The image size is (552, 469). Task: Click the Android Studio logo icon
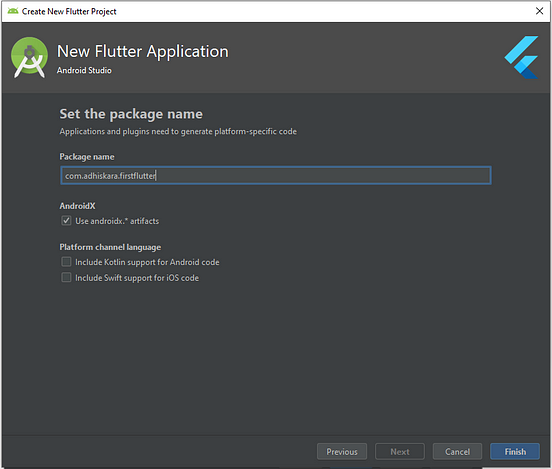(29, 57)
